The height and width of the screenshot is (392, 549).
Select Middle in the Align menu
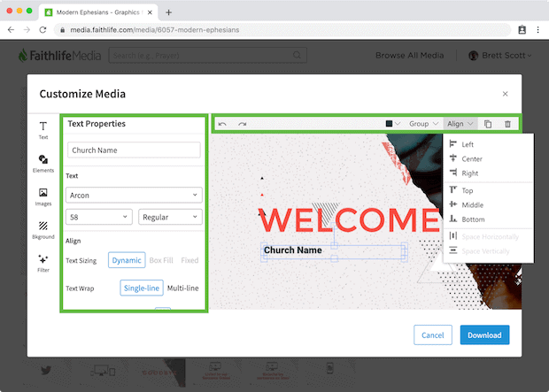tap(472, 204)
